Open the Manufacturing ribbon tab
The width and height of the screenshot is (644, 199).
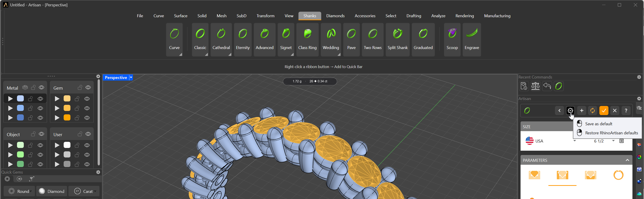[497, 16]
